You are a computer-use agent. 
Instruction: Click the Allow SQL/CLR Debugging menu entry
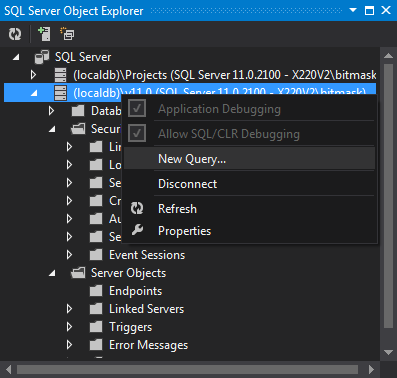(249, 134)
